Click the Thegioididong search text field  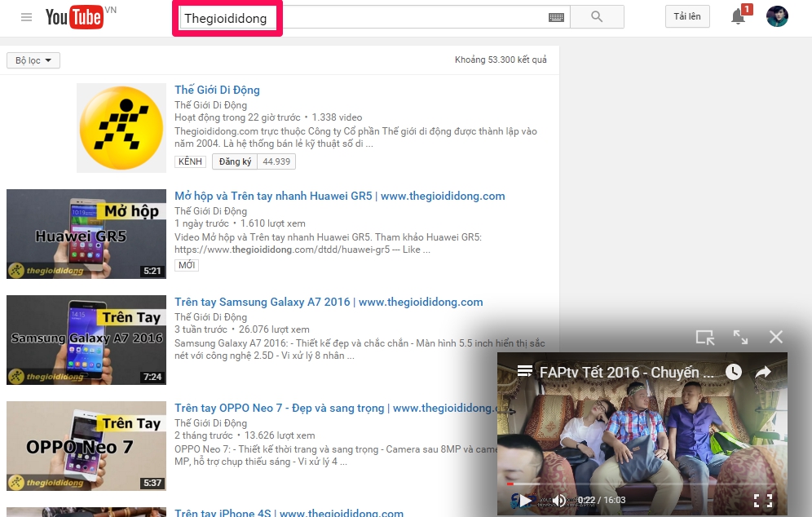[374, 18]
